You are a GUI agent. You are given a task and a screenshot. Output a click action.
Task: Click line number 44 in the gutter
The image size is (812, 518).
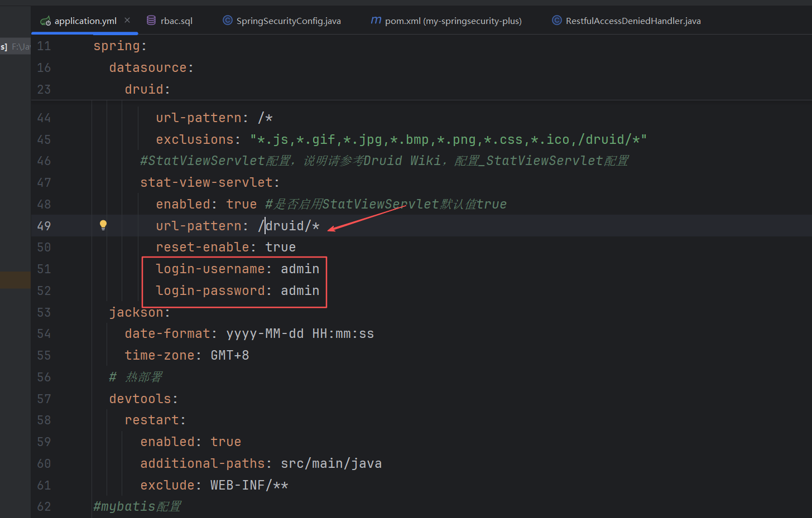pos(44,118)
